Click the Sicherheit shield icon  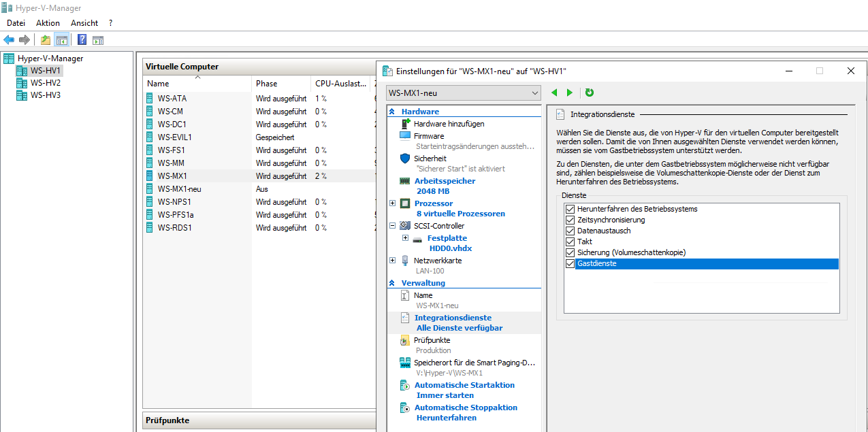(x=405, y=159)
